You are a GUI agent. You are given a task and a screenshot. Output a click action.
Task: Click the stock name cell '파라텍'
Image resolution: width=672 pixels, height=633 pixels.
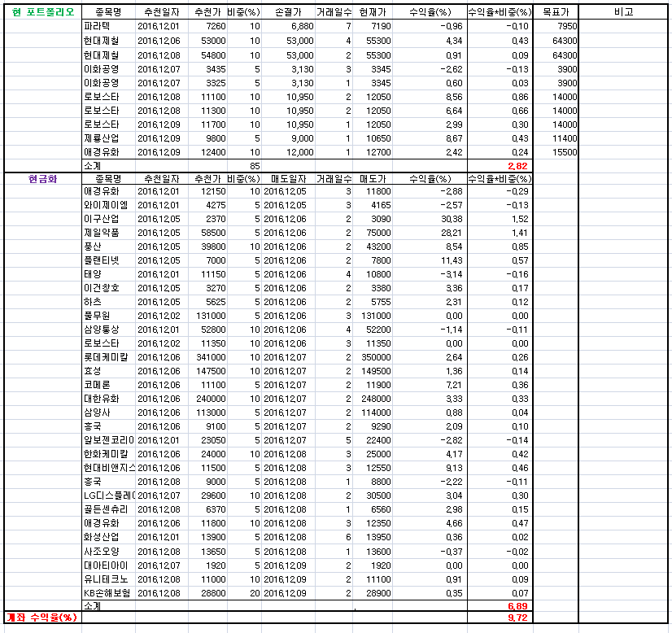tap(97, 26)
